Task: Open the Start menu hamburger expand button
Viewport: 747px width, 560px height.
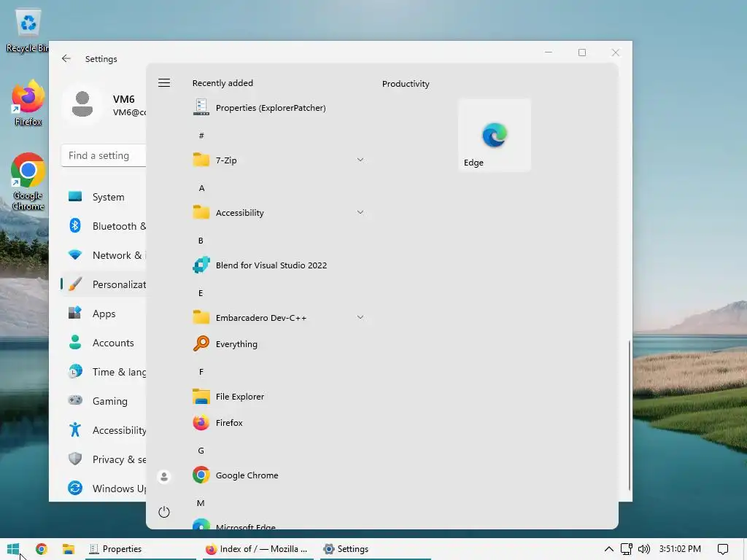Action: [164, 83]
